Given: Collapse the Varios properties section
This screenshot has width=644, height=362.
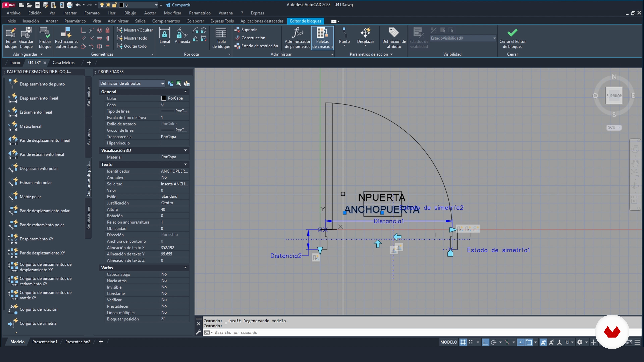Looking at the screenshot, I should 185,268.
